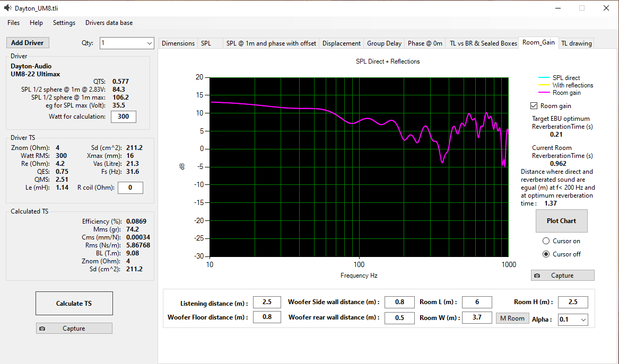Open the Files menu
Screen dimensions: 619x364
pos(13,23)
